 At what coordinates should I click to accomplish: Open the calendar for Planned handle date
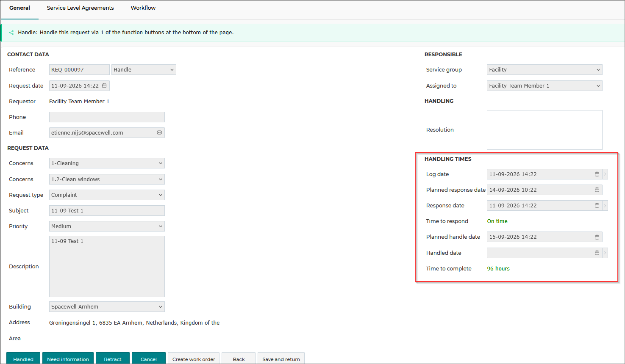pos(597,237)
